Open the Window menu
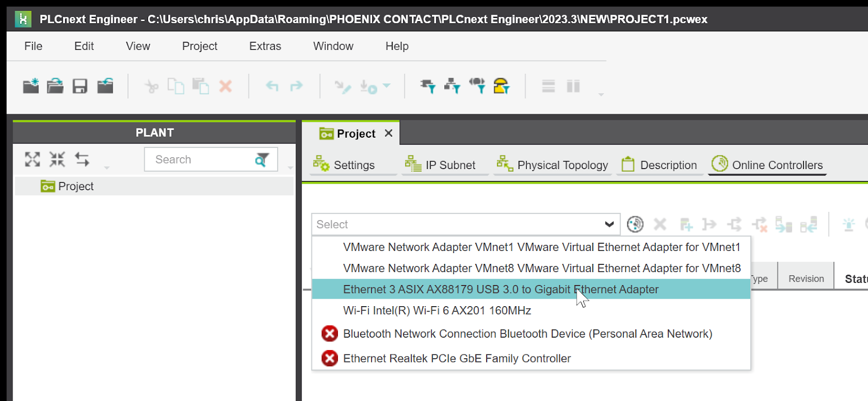The height and width of the screenshot is (401, 868). point(333,46)
